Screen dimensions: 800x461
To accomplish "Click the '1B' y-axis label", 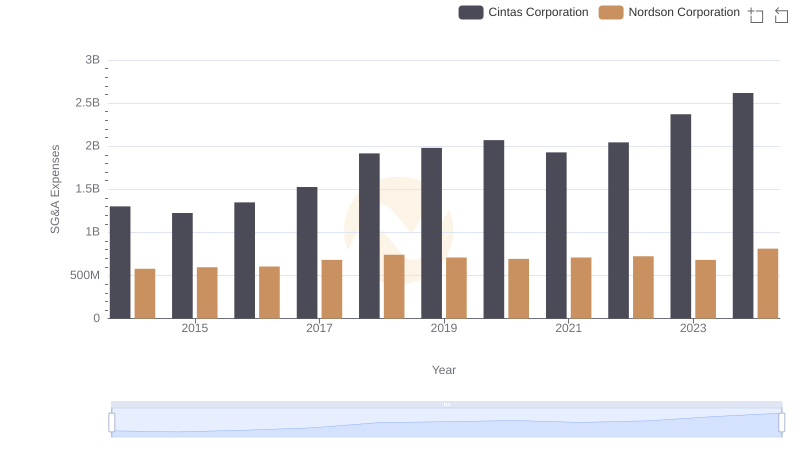I will tap(93, 232).
